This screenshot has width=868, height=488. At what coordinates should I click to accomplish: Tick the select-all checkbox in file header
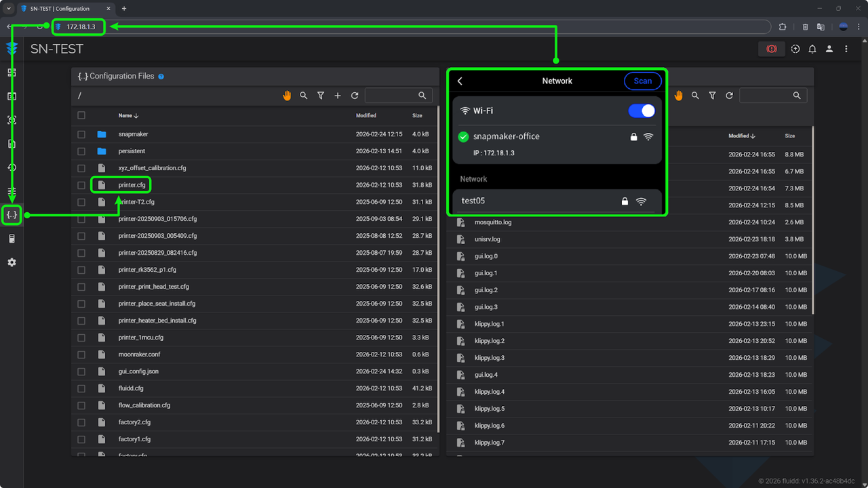pyautogui.click(x=81, y=115)
